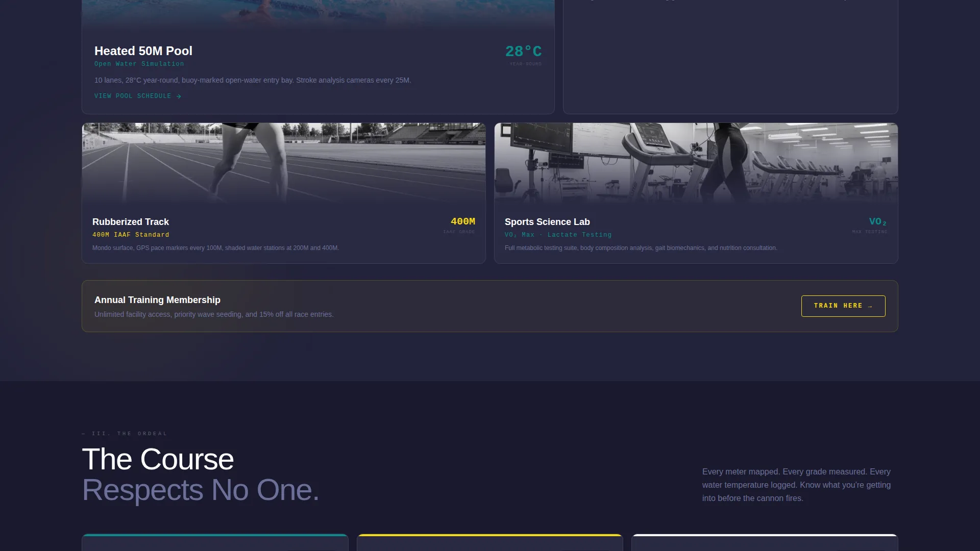Viewport: 980px width, 551px height.
Task: Click the VO₂ Max · Lactate Testing label
Action: (x=558, y=235)
